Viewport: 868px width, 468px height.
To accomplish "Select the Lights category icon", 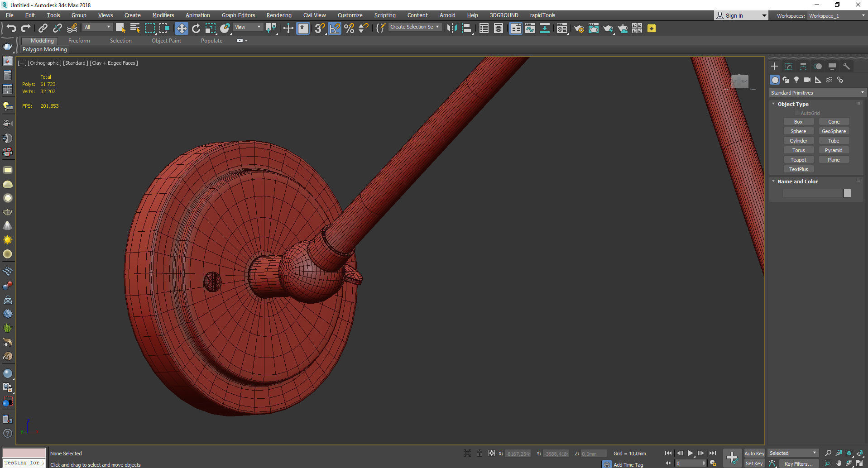I will [796, 80].
